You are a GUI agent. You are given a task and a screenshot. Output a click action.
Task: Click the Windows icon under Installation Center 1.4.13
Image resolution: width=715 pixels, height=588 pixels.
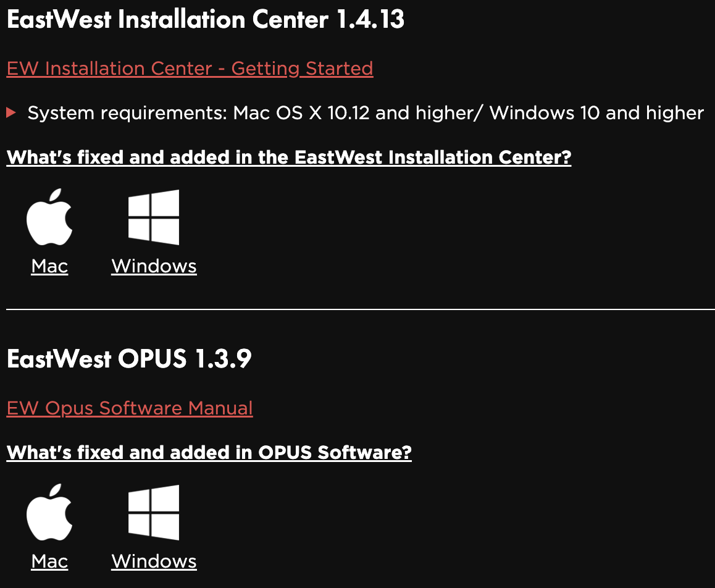[153, 217]
